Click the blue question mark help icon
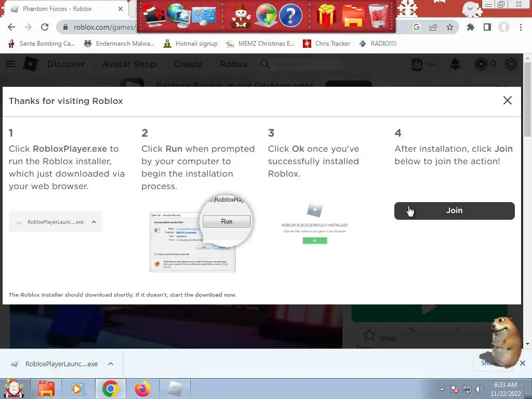The width and height of the screenshot is (532, 399). (x=290, y=15)
